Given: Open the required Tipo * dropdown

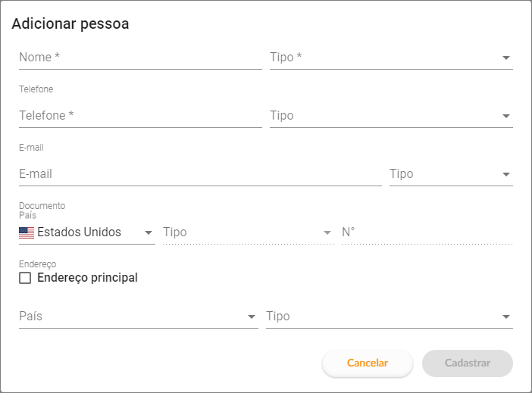Looking at the screenshot, I should (391, 58).
